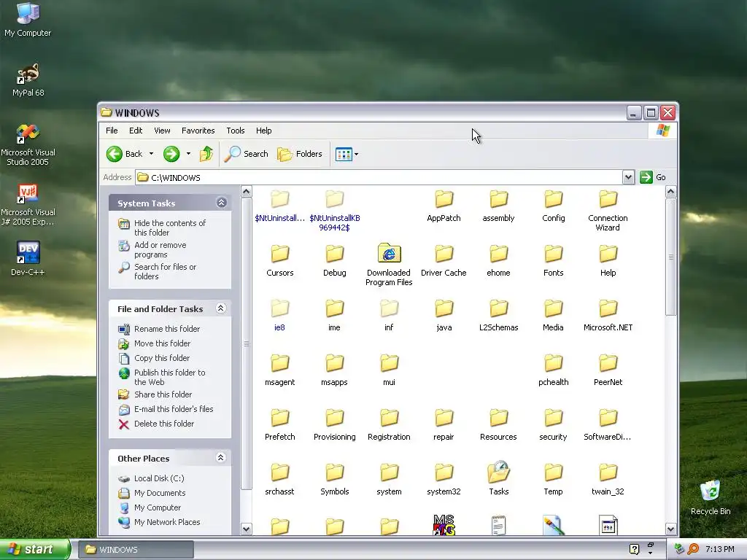The width and height of the screenshot is (747, 560).
Task: Select the Downloaded Program Files folder
Action: (x=389, y=265)
